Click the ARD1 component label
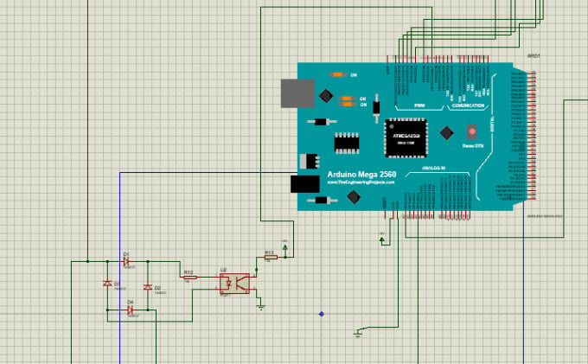The height and width of the screenshot is (364, 588). click(534, 56)
